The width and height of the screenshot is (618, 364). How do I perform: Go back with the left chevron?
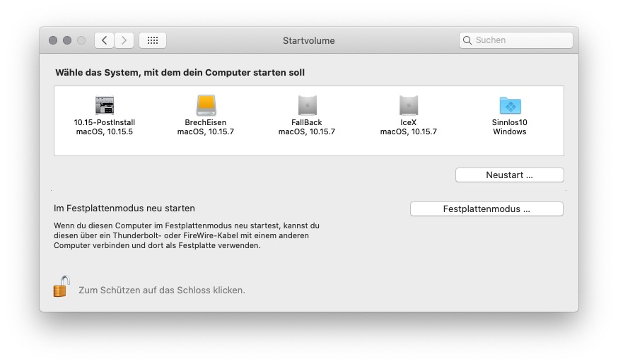pos(104,40)
